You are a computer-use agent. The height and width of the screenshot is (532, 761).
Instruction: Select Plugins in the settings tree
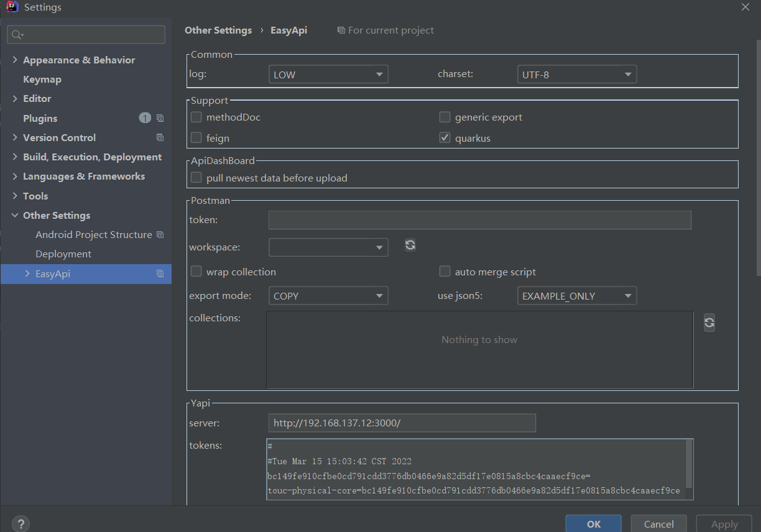click(40, 118)
